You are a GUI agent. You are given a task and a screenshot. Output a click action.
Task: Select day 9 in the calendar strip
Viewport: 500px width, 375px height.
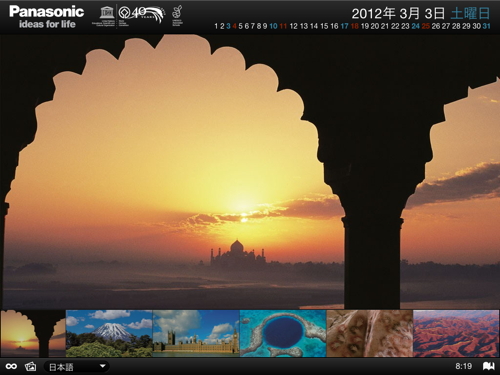(265, 26)
